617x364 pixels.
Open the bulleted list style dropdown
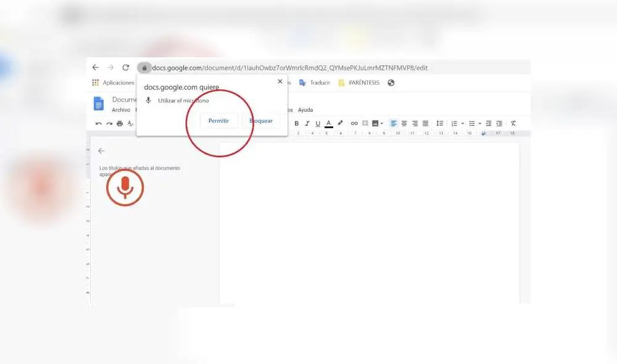pos(480,123)
